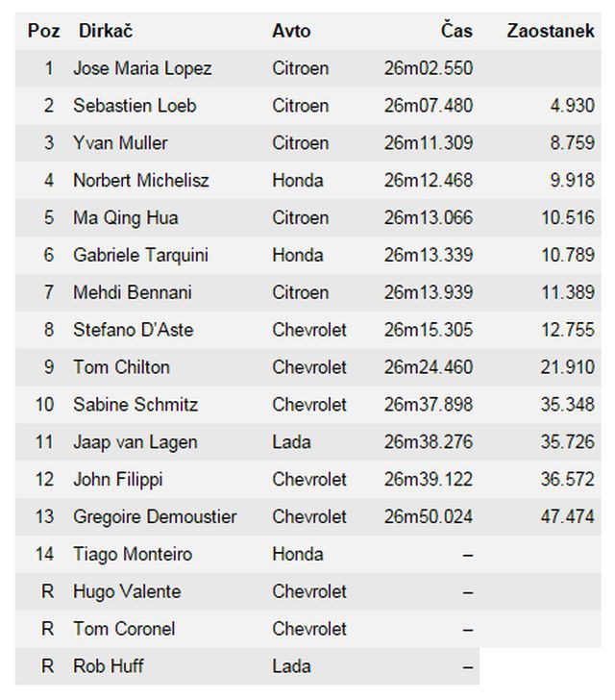Viewport: 615px width, 700px height.
Task: Click Tiago Monteiro's name
Action: [133, 554]
